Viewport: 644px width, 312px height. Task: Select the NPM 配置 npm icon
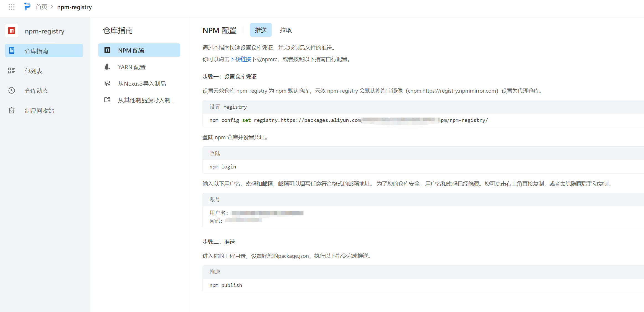pos(107,50)
